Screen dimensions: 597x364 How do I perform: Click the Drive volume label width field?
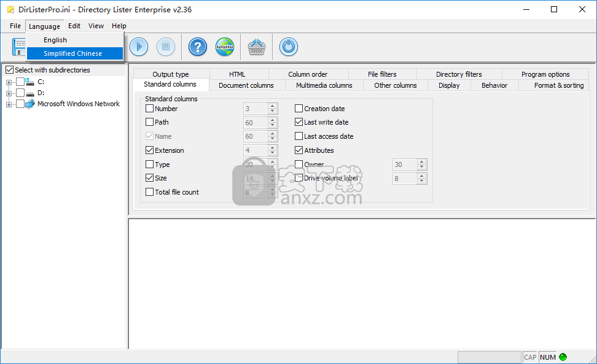pos(404,179)
